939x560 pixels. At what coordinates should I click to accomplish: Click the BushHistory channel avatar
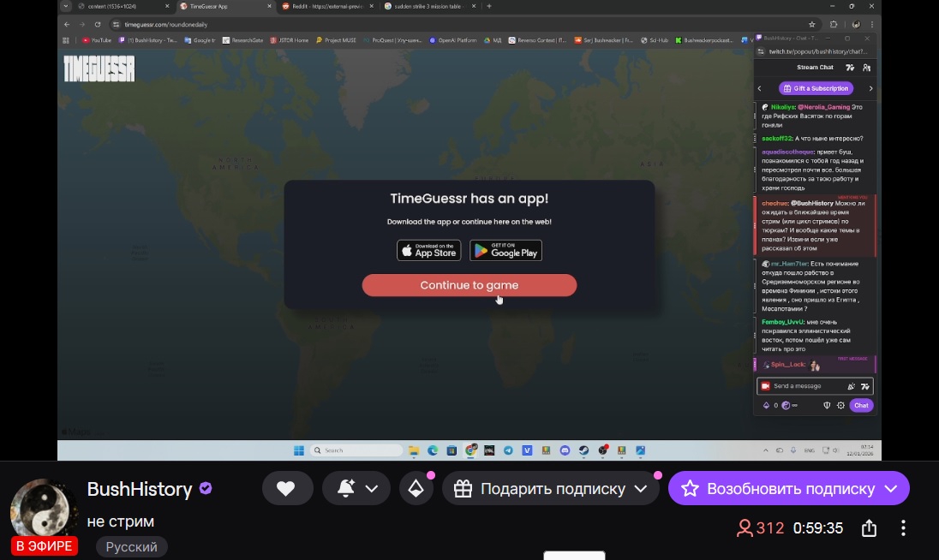pos(43,509)
